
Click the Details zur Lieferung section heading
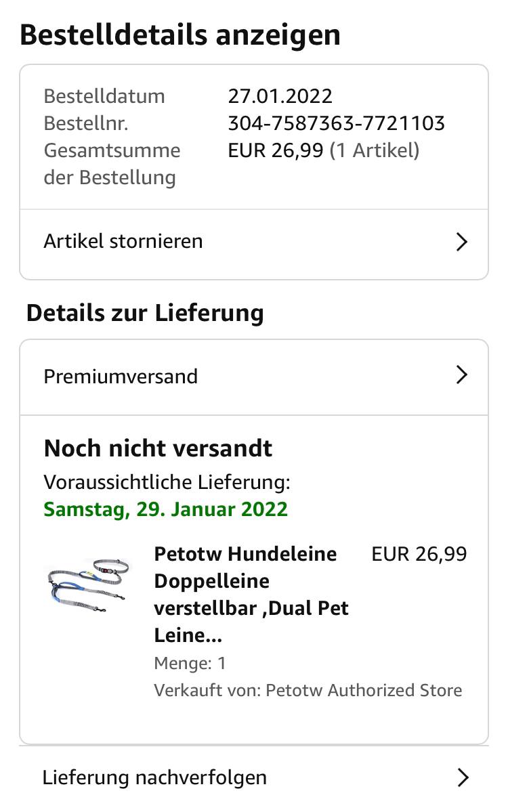pyautogui.click(x=145, y=314)
